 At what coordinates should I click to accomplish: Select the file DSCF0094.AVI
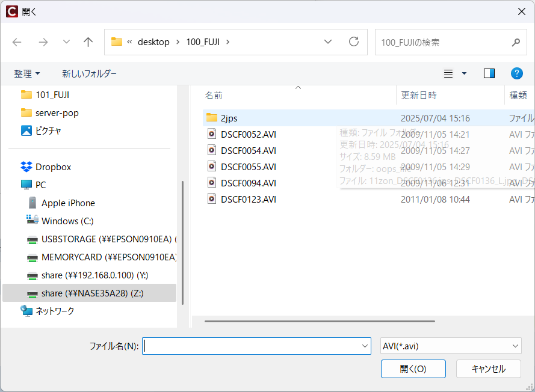(x=249, y=183)
